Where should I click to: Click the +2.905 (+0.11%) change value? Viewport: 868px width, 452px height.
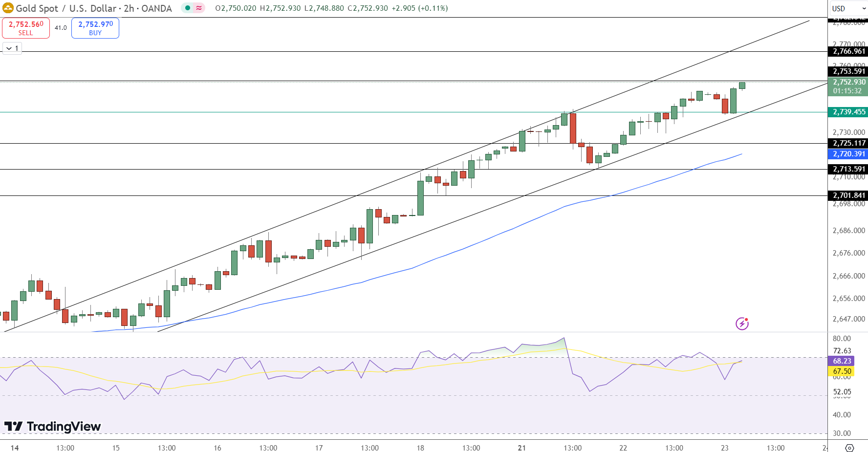coord(420,8)
